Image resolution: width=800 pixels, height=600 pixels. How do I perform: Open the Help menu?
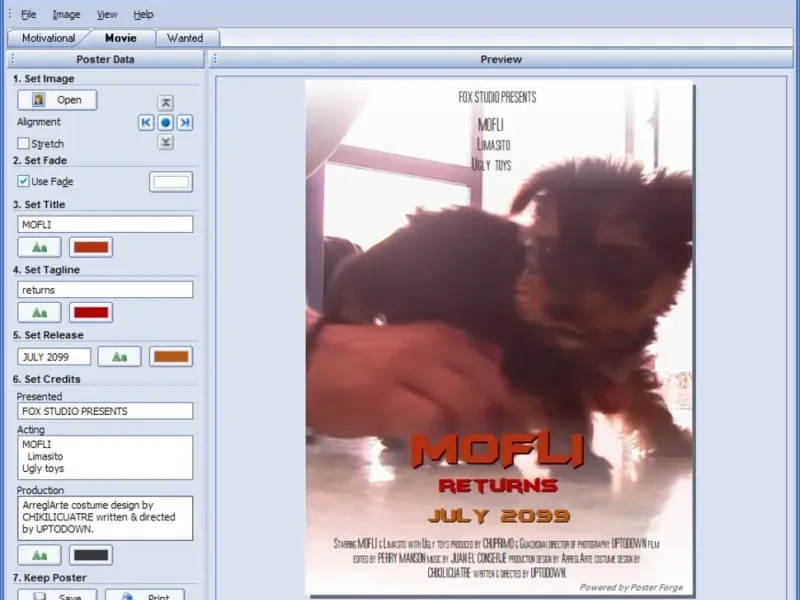click(x=143, y=14)
